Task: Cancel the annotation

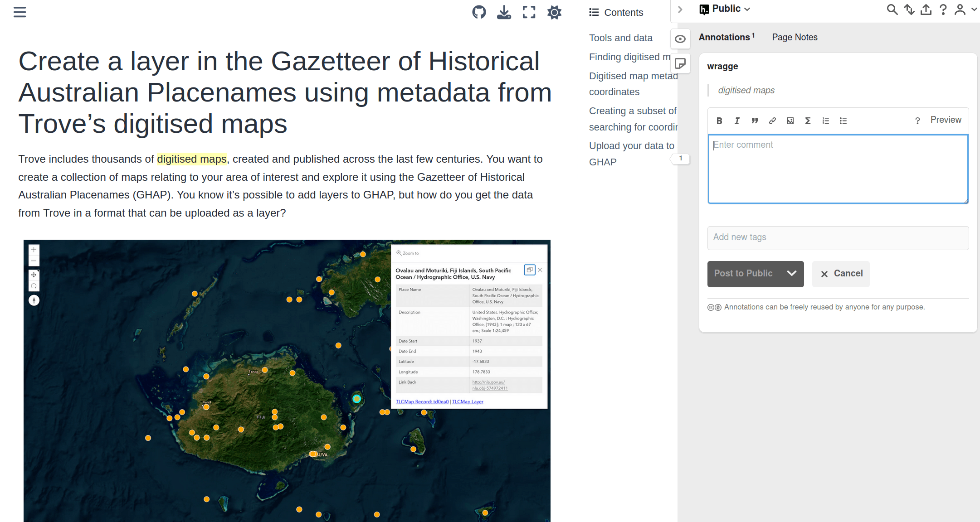Action: [x=841, y=274]
